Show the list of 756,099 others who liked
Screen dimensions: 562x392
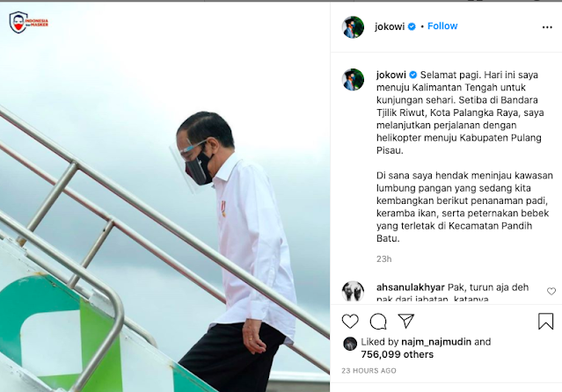point(398,354)
